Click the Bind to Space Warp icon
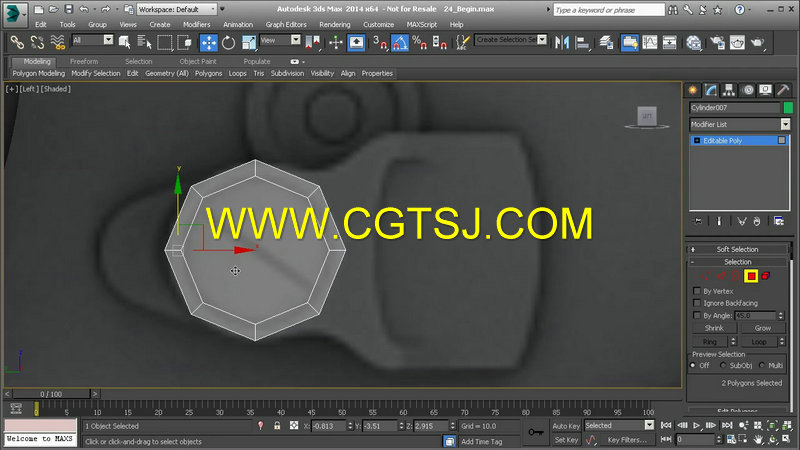 click(58, 42)
